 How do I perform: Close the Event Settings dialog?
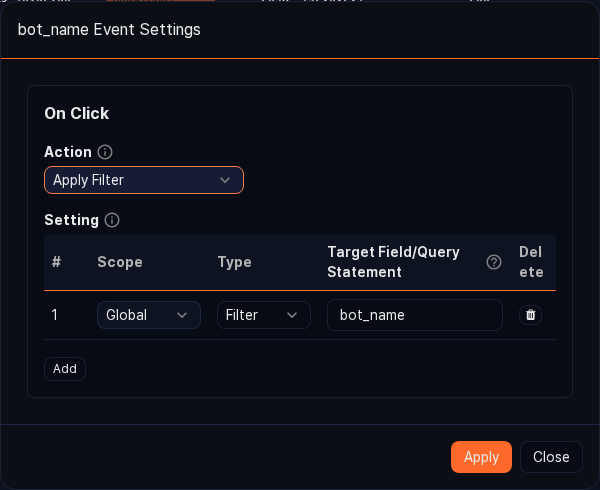click(x=551, y=457)
